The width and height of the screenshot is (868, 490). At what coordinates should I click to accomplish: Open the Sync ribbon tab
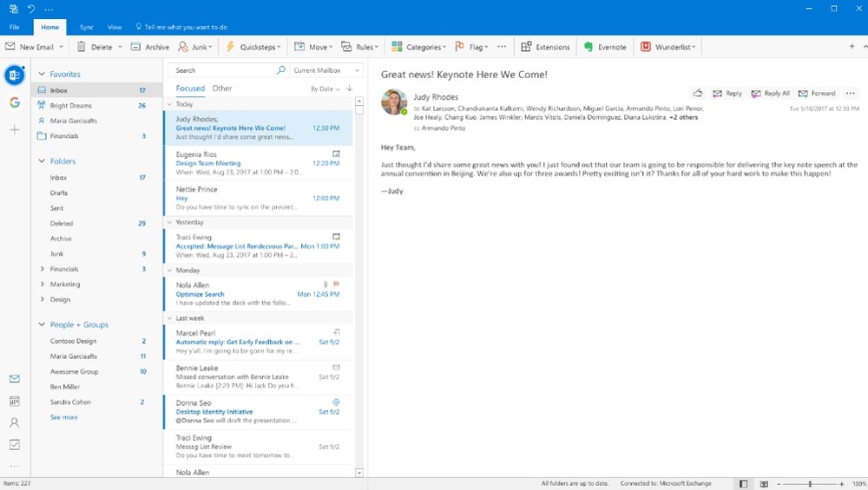86,28
